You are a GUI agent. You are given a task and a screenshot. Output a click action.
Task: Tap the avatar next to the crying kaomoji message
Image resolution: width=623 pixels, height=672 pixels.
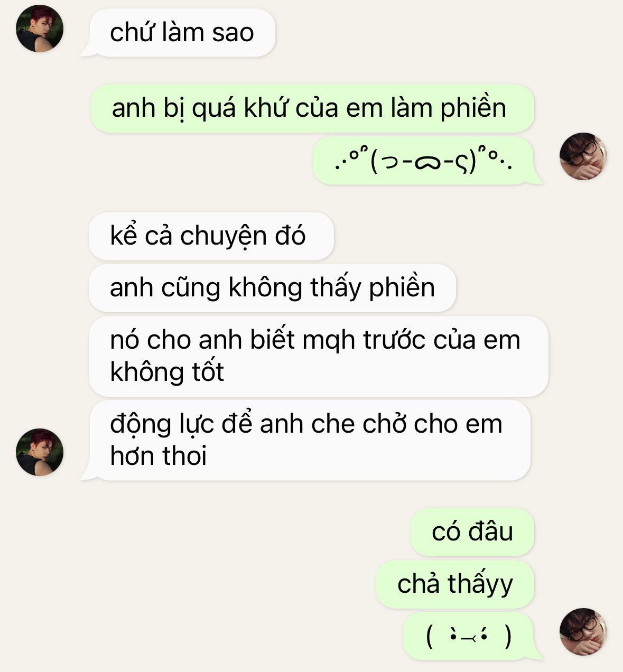[583, 156]
